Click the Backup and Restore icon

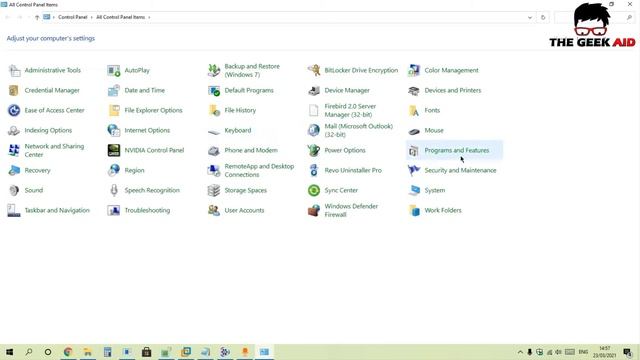214,70
